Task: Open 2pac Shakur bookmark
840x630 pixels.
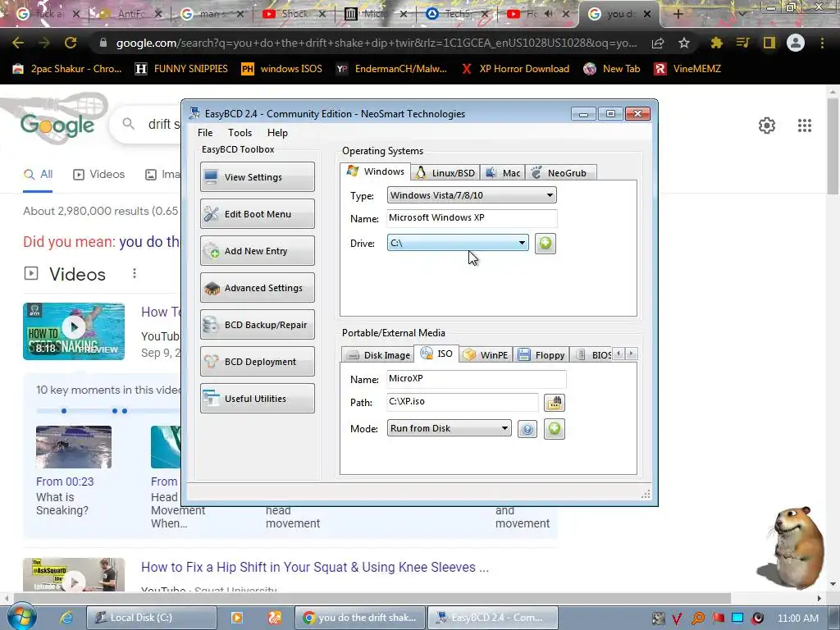Action: (67, 69)
